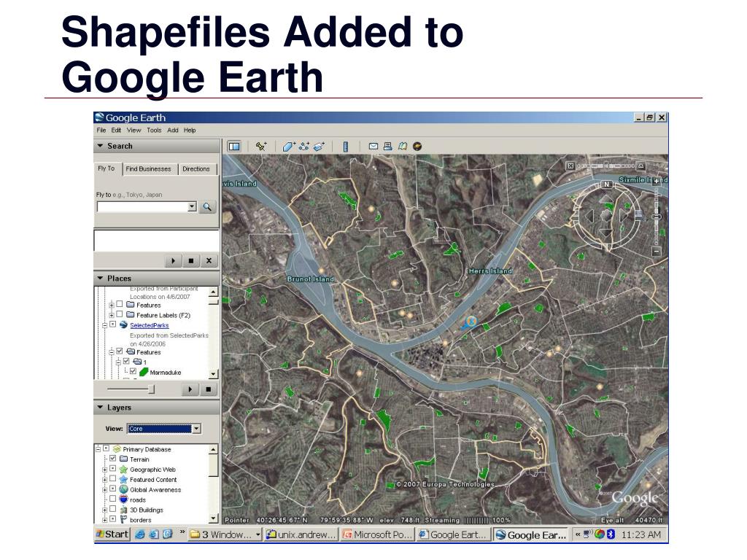747x560 pixels.
Task: Click the horizontal tilt slider on map
Action: [605, 166]
